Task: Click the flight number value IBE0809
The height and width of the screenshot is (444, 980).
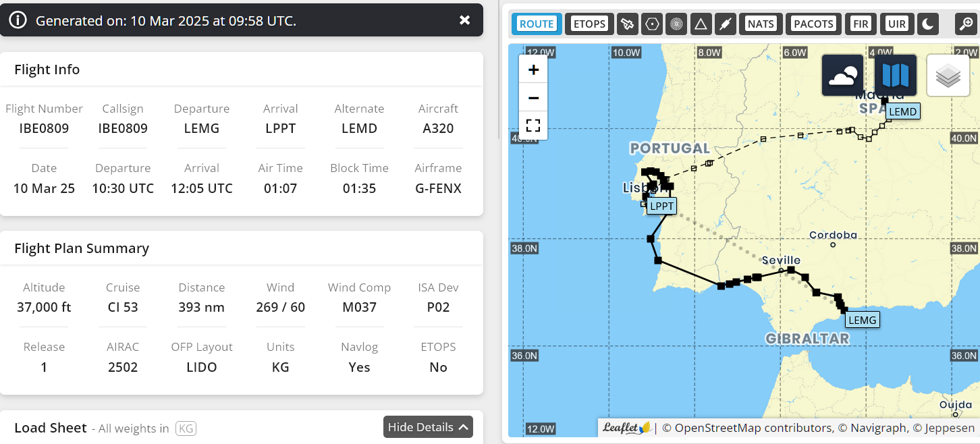Action: (x=44, y=128)
